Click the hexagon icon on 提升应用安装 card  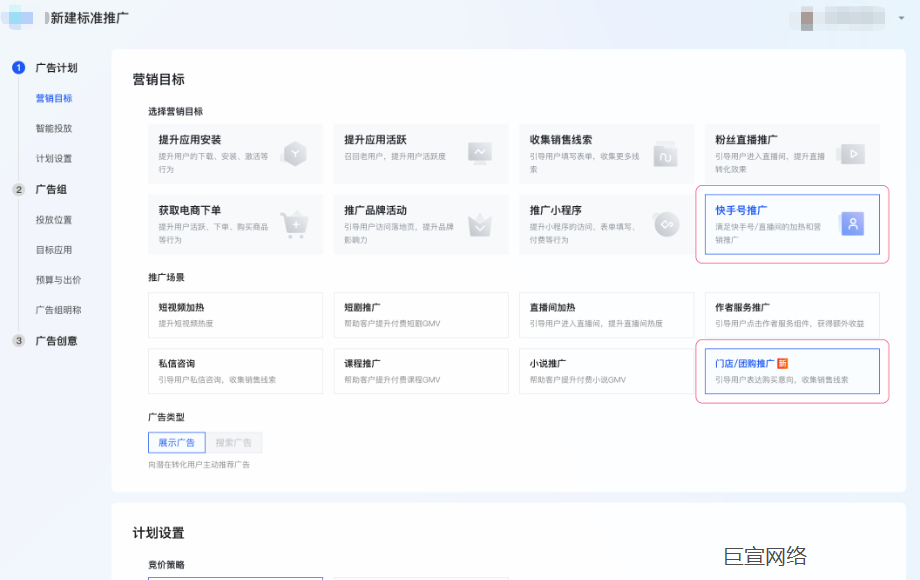[295, 154]
